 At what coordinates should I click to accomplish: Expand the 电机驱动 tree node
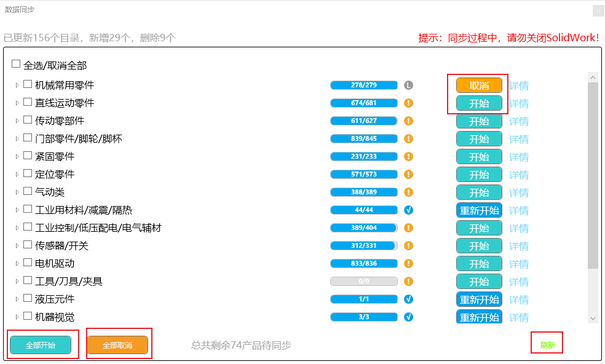(x=17, y=264)
